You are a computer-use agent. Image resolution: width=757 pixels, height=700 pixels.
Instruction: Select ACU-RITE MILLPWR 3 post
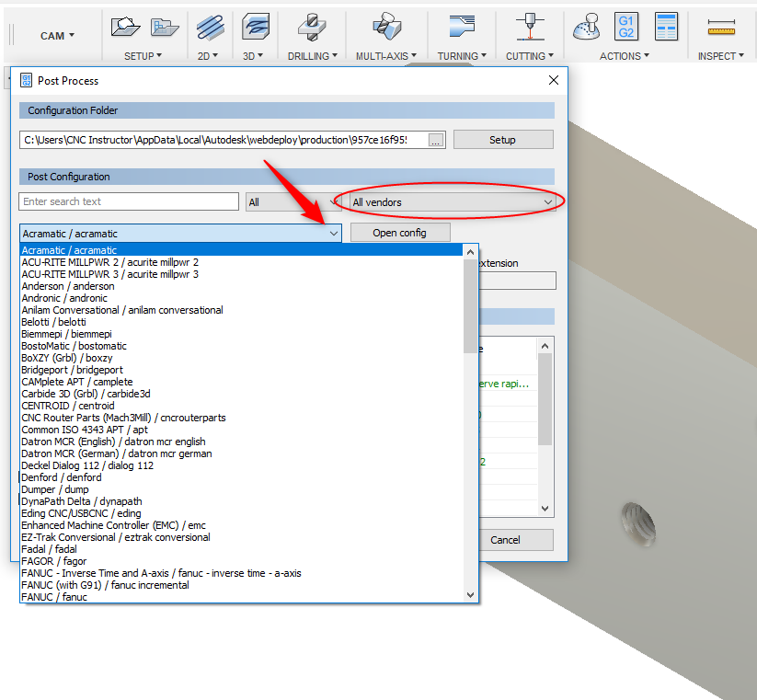tap(241, 274)
